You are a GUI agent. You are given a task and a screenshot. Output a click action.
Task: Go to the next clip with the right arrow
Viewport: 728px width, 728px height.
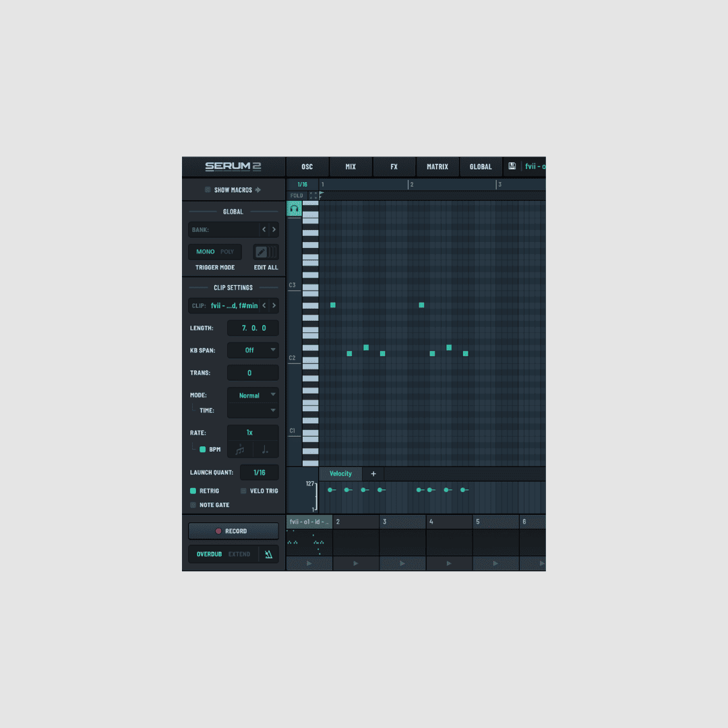274,305
